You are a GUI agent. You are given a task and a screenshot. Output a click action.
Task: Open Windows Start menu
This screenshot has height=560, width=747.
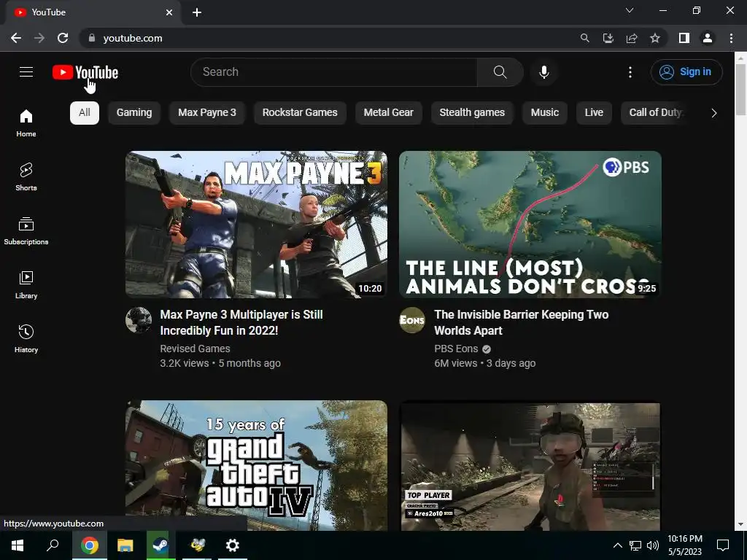pyautogui.click(x=18, y=545)
